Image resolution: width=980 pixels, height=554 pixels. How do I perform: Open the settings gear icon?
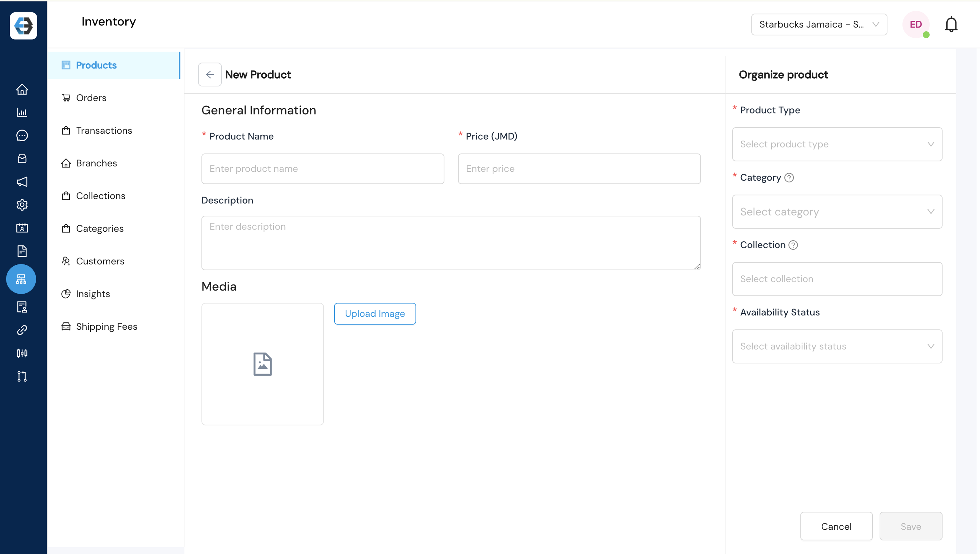point(22,205)
